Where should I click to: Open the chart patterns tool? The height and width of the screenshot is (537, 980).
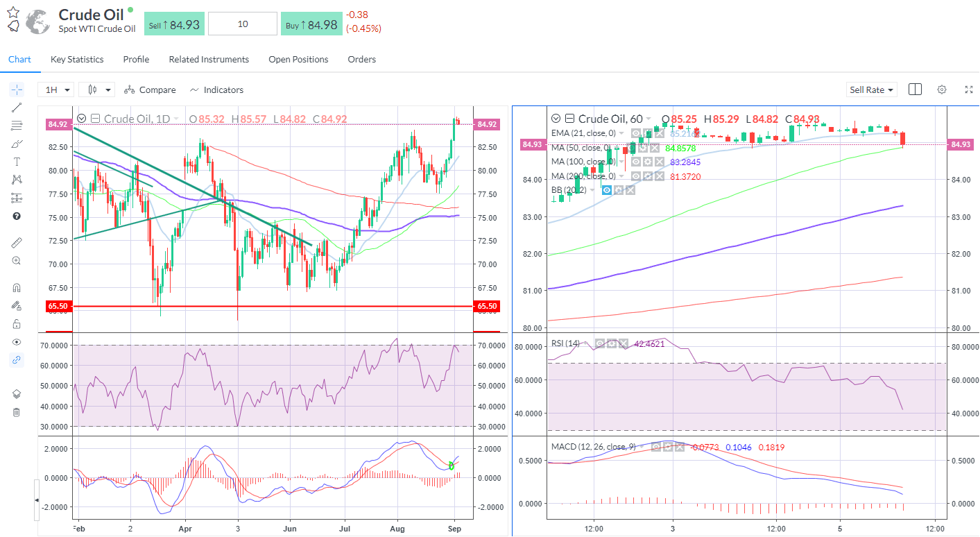coord(17,180)
